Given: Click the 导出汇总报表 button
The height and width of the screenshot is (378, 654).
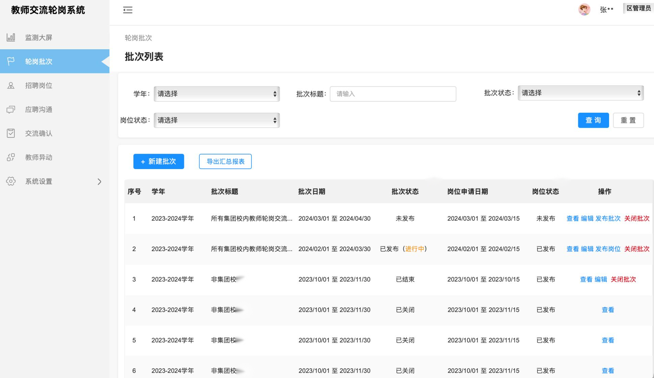Looking at the screenshot, I should tap(225, 161).
